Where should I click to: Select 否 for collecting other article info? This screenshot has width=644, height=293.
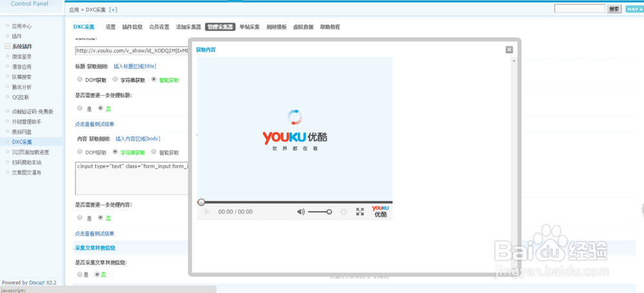pyautogui.click(x=97, y=274)
